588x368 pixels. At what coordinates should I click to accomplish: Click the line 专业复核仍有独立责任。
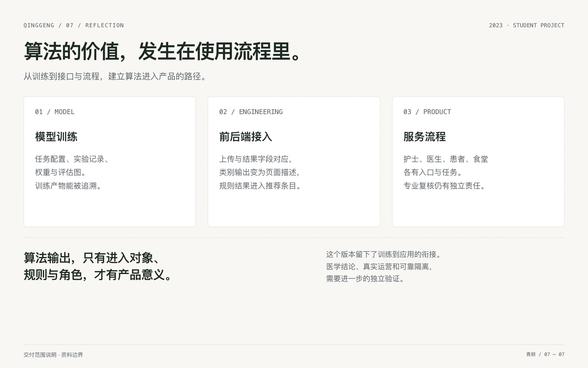[x=444, y=186]
